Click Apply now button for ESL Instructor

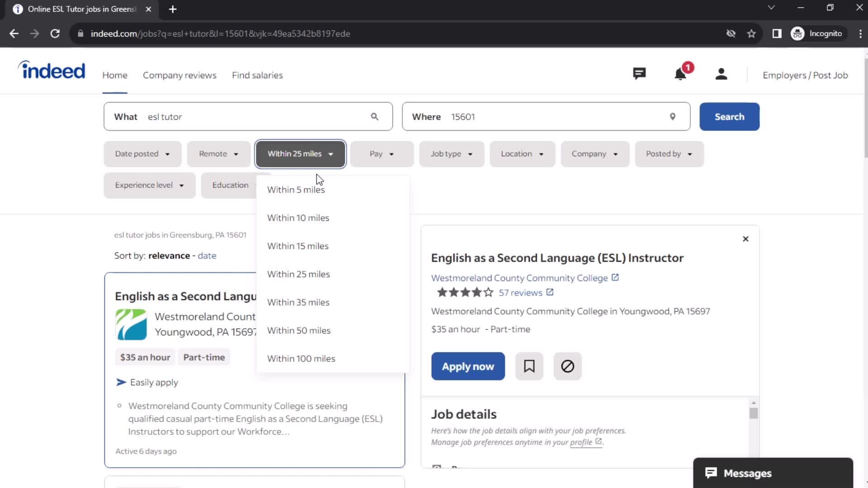(468, 366)
